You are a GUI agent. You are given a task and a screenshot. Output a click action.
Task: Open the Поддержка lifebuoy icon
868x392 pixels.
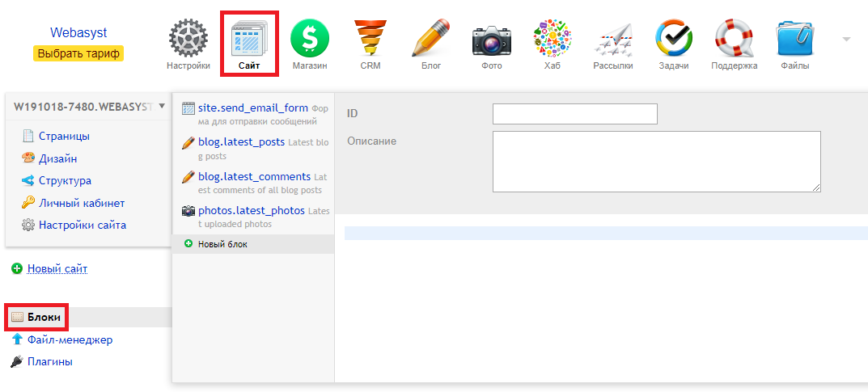pos(734,38)
